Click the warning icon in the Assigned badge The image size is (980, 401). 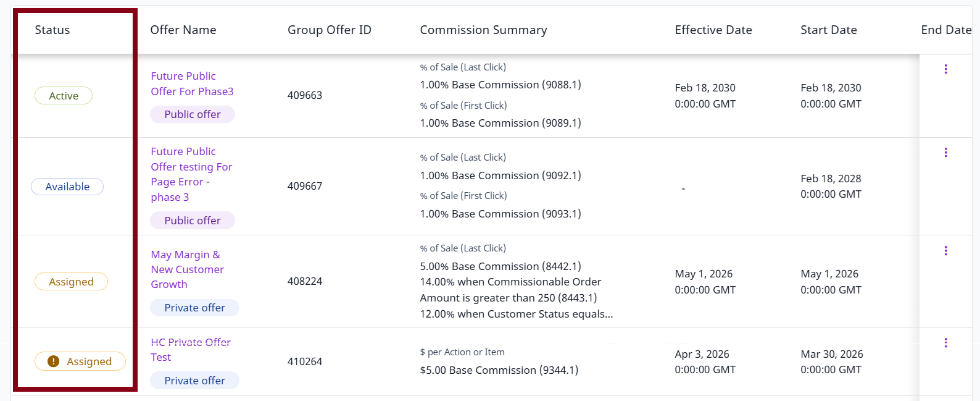click(54, 361)
